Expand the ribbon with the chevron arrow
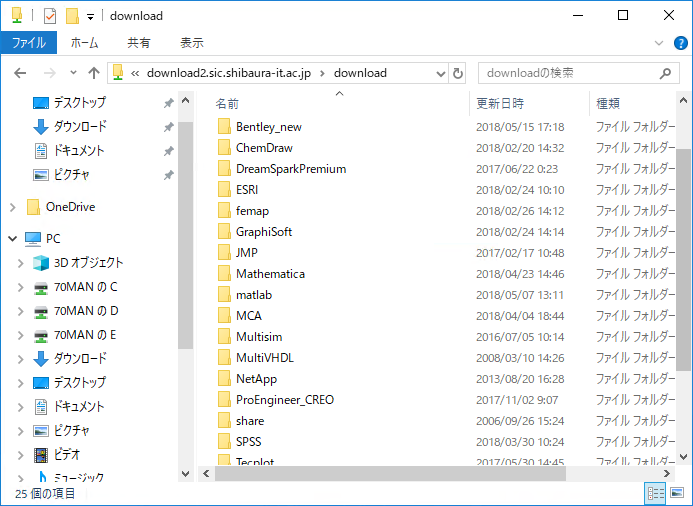This screenshot has height=506, width=693. coord(659,43)
